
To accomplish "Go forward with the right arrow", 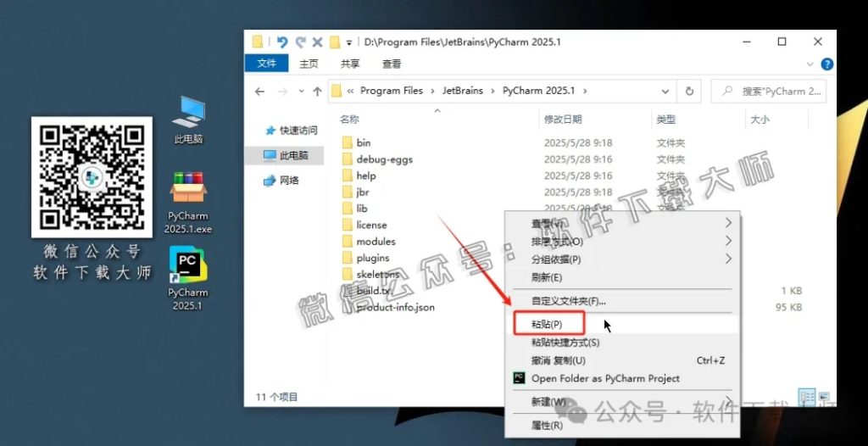I will coord(282,92).
